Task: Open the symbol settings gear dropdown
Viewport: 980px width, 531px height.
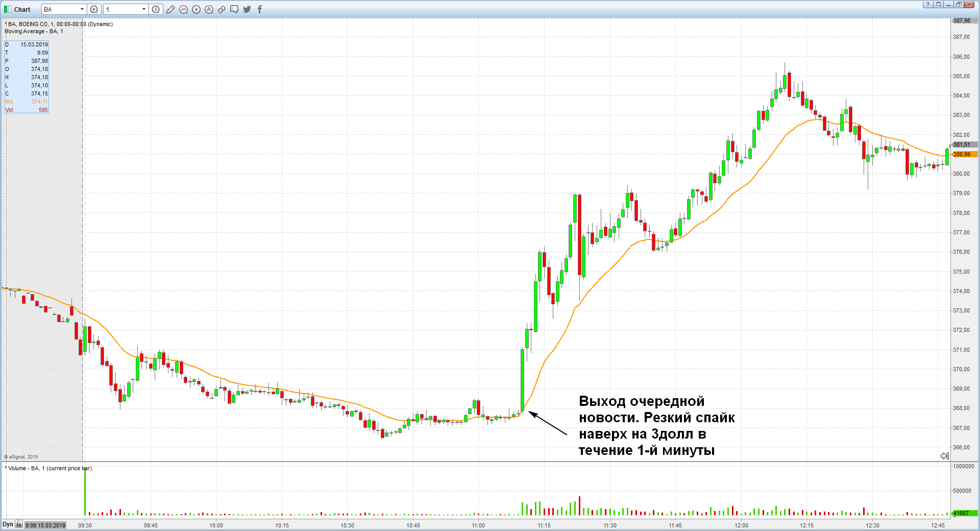Action: (x=94, y=9)
